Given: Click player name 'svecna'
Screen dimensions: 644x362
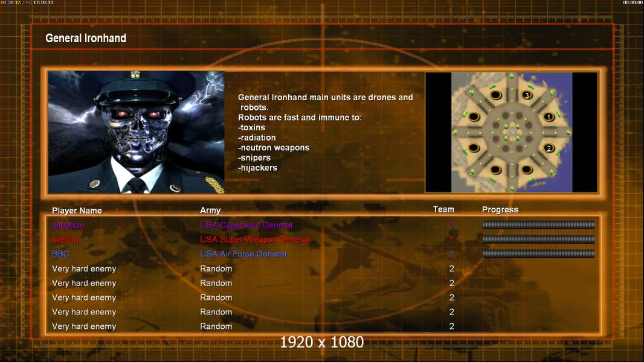Looking at the screenshot, I should [x=65, y=240].
